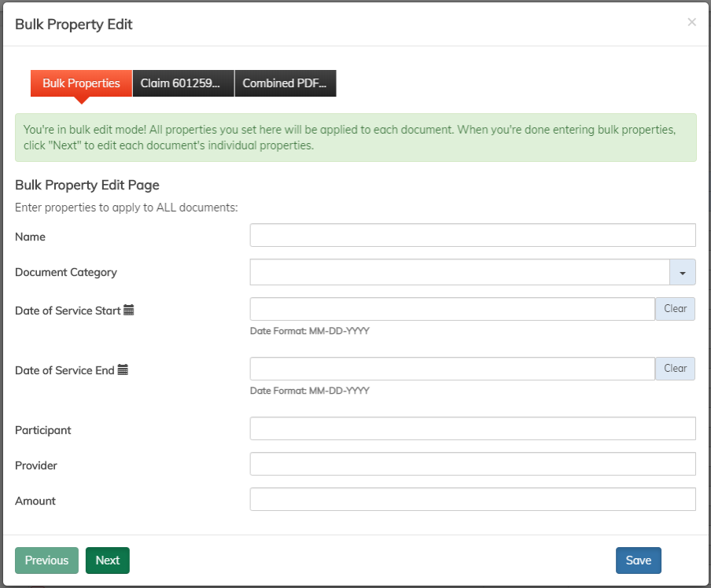Image resolution: width=711 pixels, height=588 pixels.
Task: Focus the Participant input field
Action: [473, 429]
